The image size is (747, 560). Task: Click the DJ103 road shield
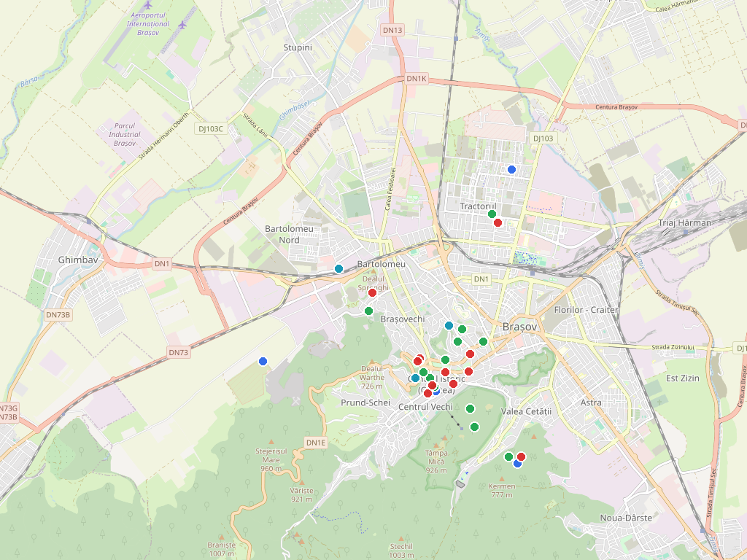543,138
